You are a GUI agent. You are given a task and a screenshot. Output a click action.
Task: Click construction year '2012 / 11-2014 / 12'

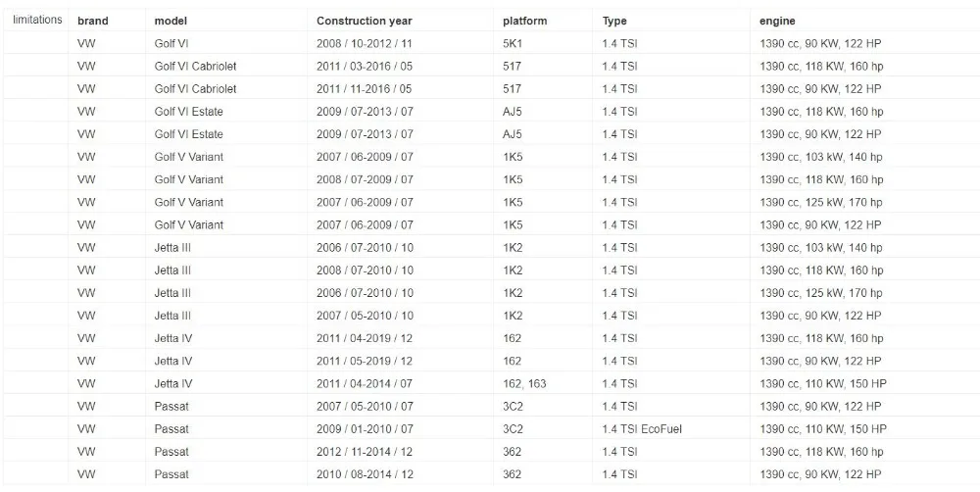(x=365, y=452)
